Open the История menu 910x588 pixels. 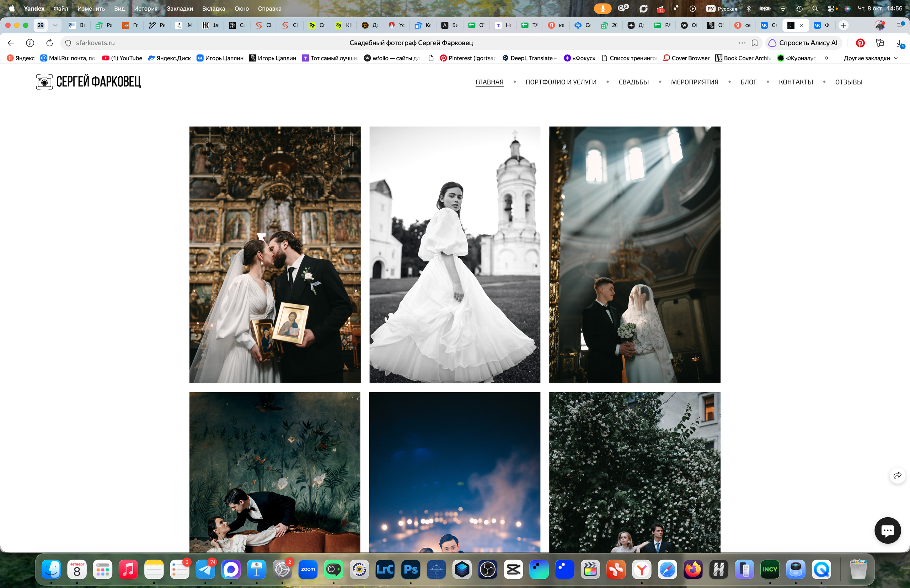pos(145,9)
